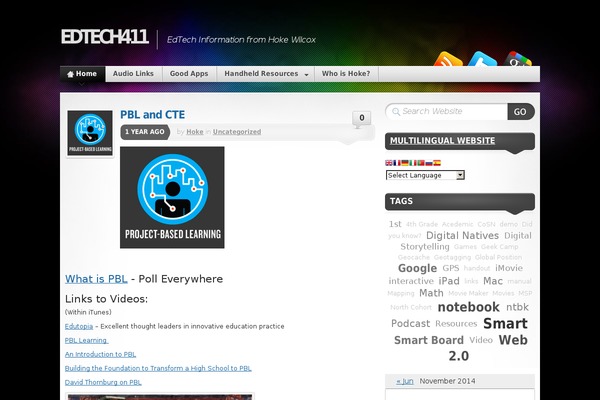Go to Audio Links menu item

[133, 73]
